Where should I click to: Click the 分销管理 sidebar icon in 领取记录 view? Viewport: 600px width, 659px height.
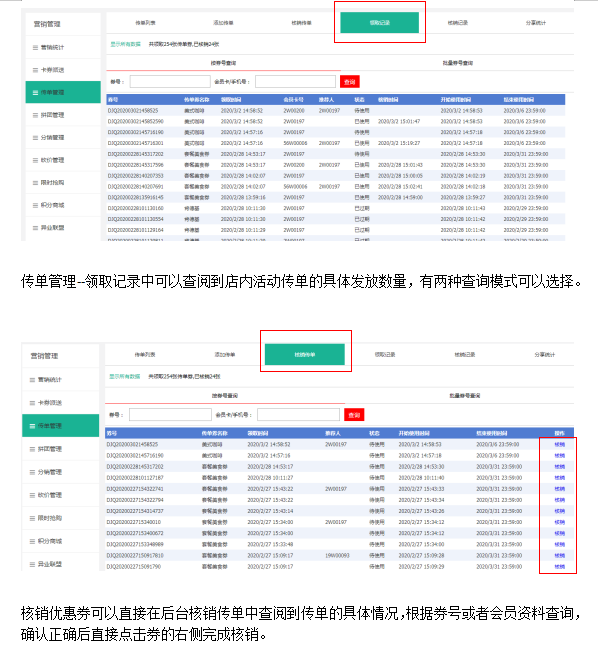point(35,138)
